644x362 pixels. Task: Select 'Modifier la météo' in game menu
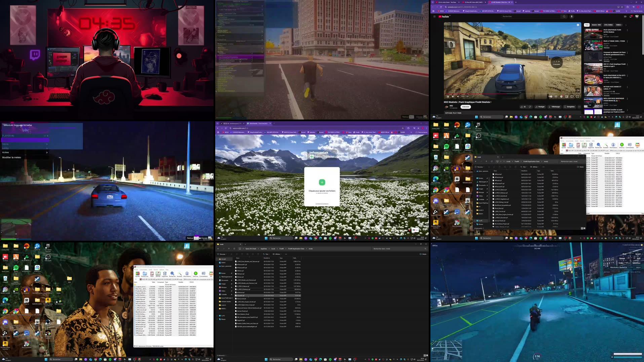(11, 157)
